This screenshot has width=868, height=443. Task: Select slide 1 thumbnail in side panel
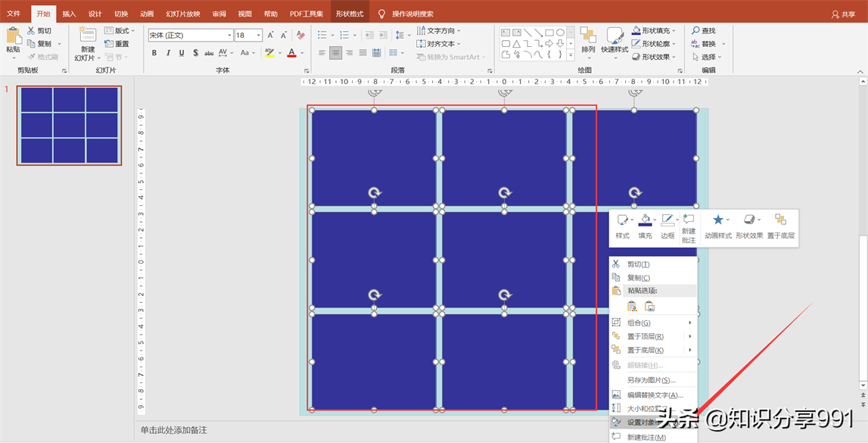[x=69, y=125]
